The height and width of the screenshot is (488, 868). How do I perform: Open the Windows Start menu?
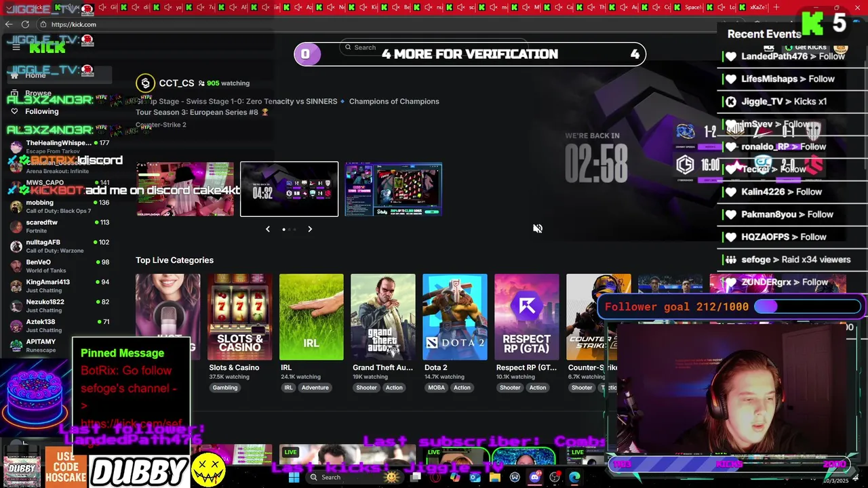(x=294, y=477)
